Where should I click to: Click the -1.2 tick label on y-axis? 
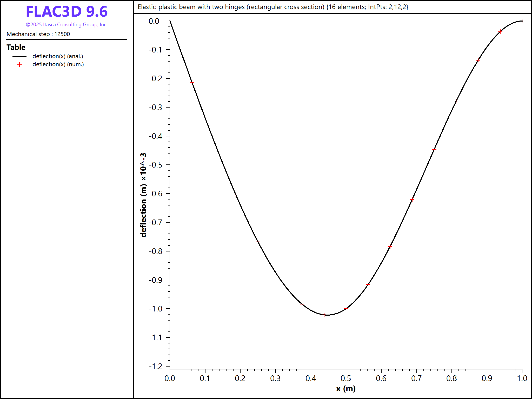(x=155, y=366)
